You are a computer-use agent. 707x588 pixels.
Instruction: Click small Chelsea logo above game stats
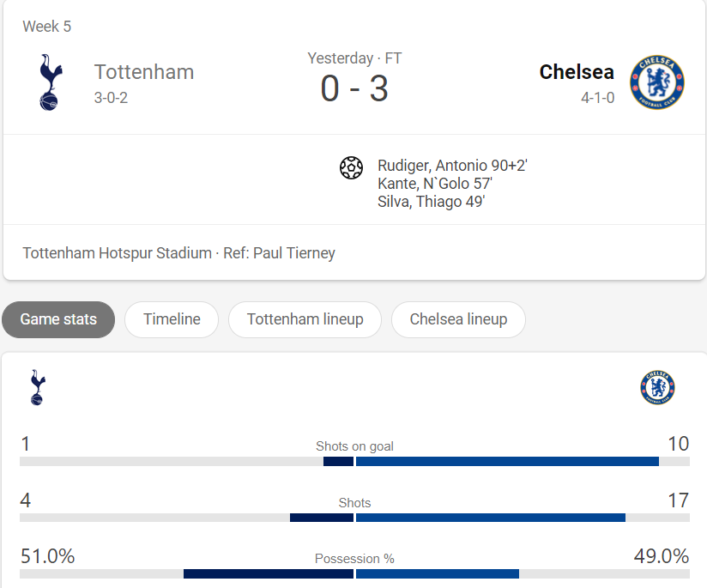[x=657, y=388]
